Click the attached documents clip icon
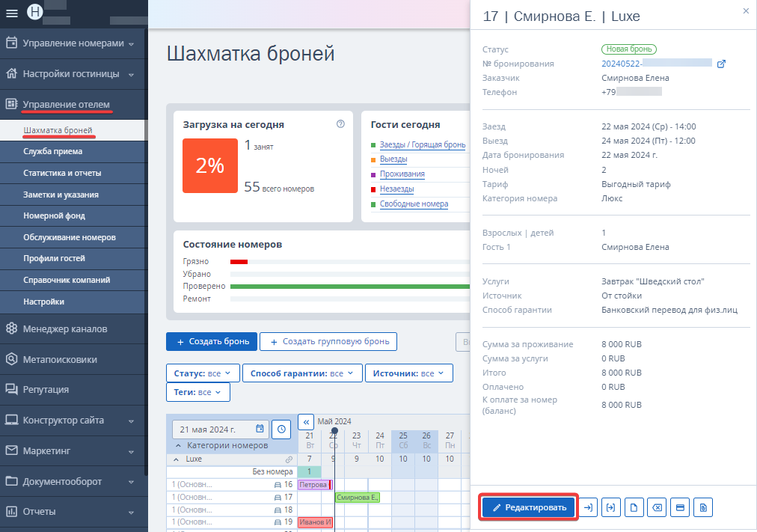The width and height of the screenshot is (757, 532). 703,507
